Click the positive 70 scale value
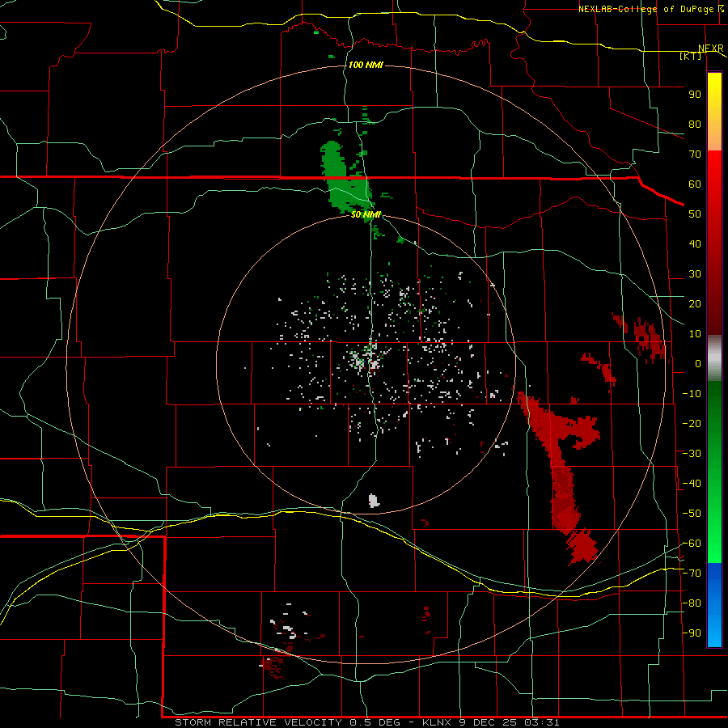Image resolution: width=728 pixels, height=728 pixels. pyautogui.click(x=695, y=154)
